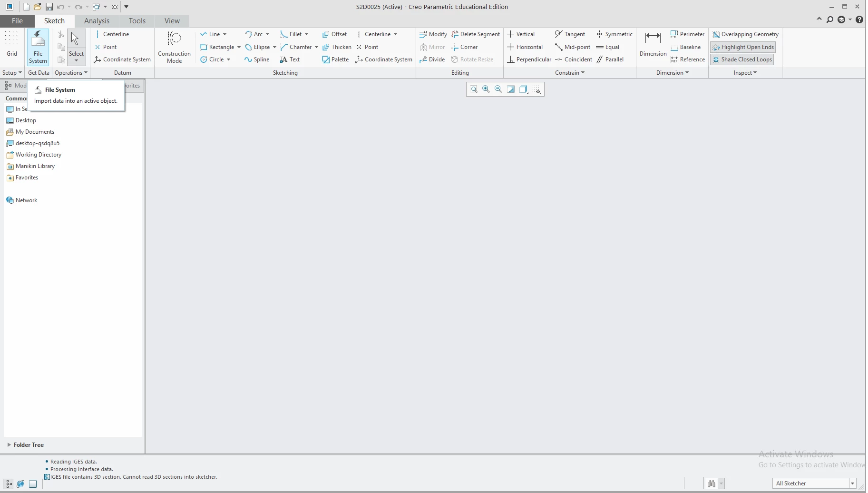Select the Reference dimension tool
Screen dimensions: 868x493
pos(688,59)
